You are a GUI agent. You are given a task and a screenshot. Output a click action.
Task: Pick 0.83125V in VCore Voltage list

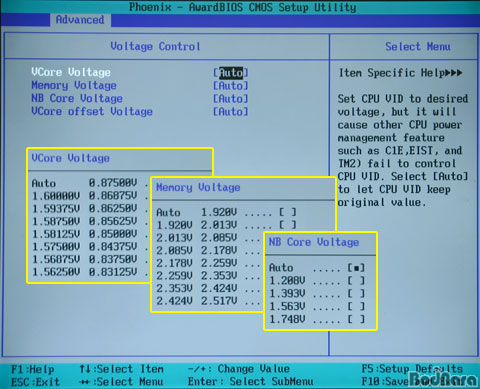113,272
